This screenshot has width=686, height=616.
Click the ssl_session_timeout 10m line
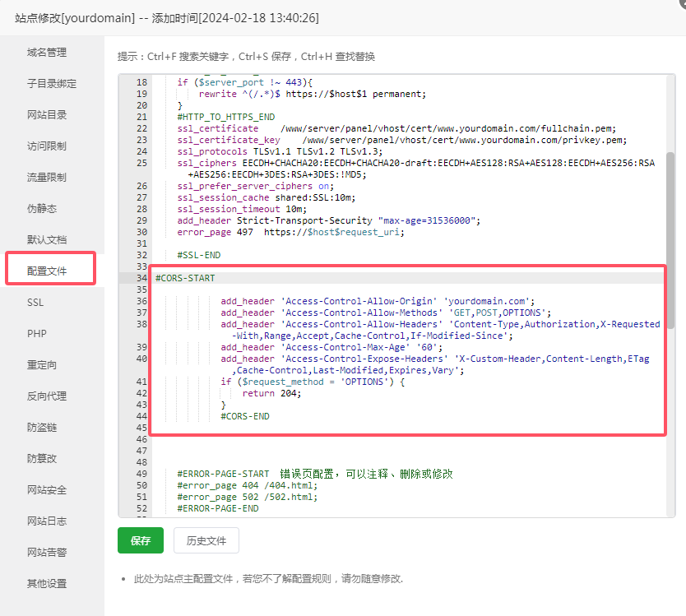(242, 209)
